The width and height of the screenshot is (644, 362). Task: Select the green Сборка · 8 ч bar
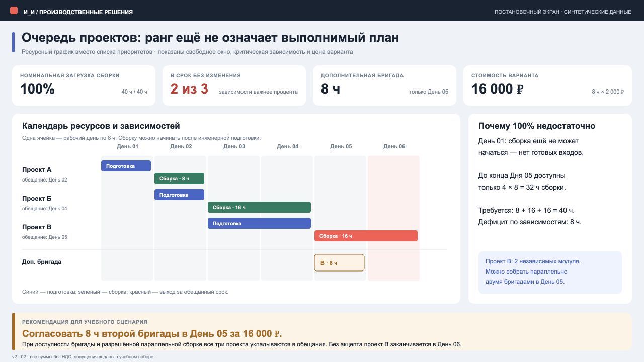(x=179, y=178)
